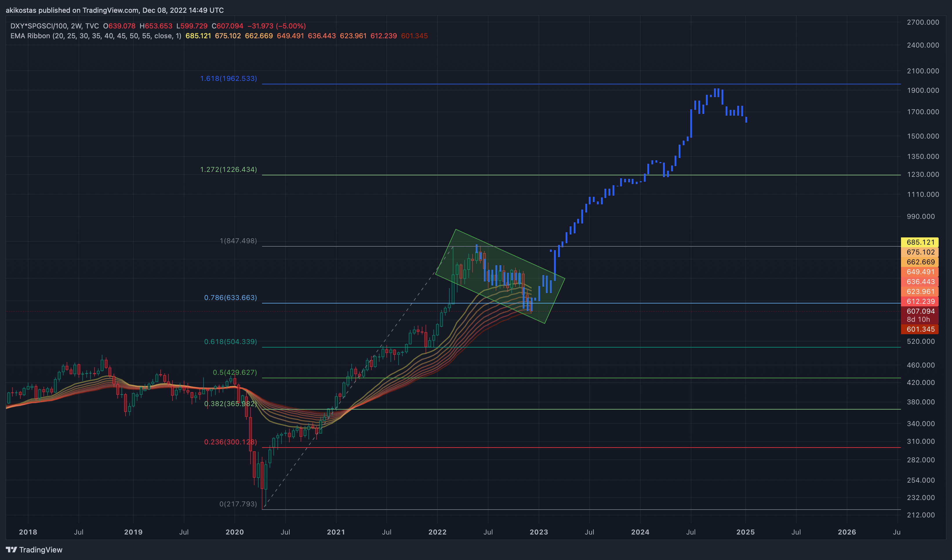Click the low value 599.729

pos(194,26)
